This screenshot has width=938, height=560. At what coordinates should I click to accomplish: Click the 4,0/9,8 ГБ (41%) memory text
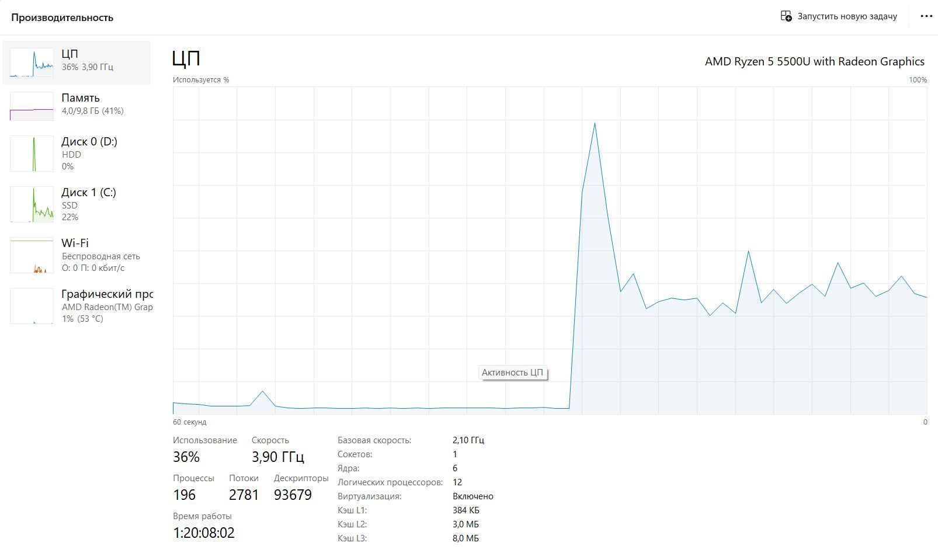tap(93, 111)
